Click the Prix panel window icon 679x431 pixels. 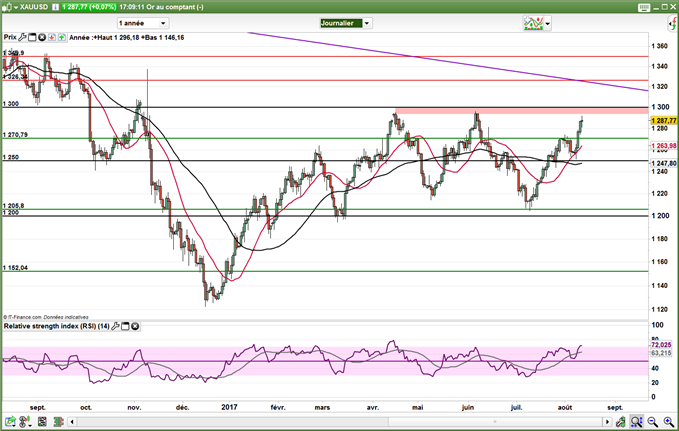click(32, 37)
